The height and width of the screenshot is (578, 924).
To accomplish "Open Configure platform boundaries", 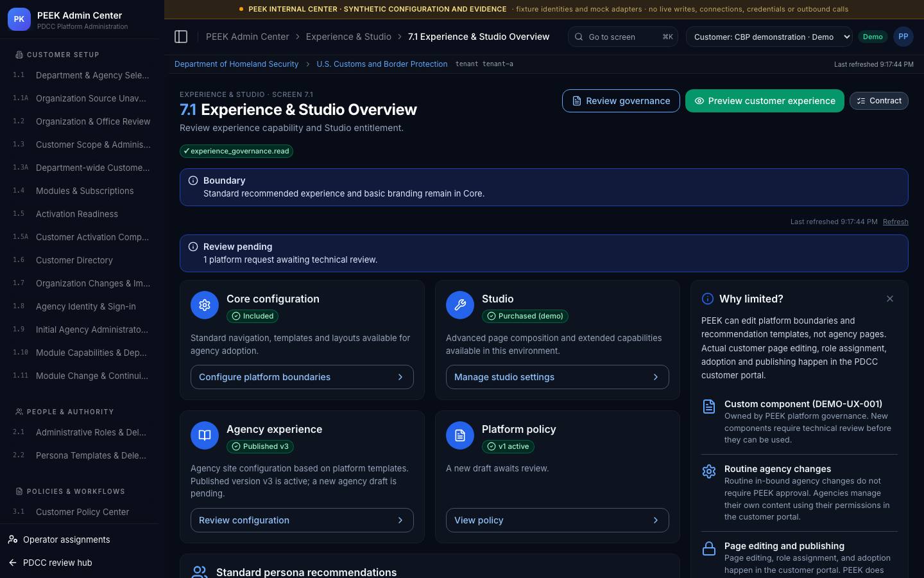I will [x=302, y=377].
